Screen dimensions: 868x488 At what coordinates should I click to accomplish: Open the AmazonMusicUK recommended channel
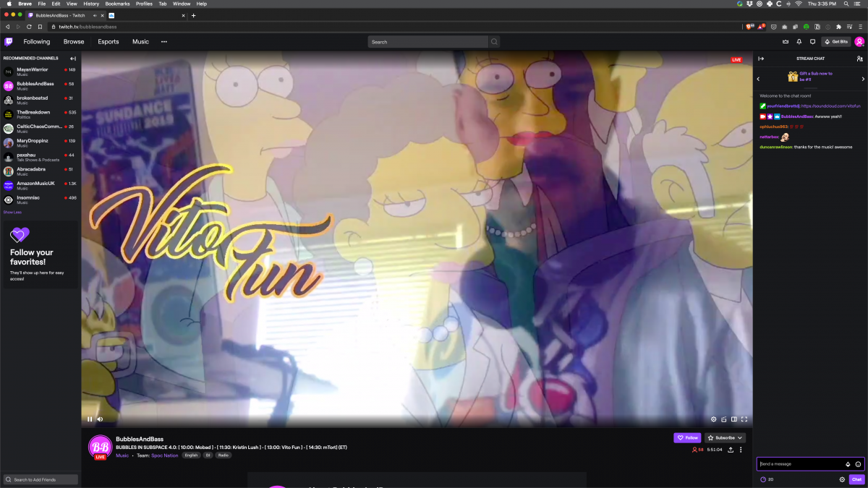(x=40, y=185)
